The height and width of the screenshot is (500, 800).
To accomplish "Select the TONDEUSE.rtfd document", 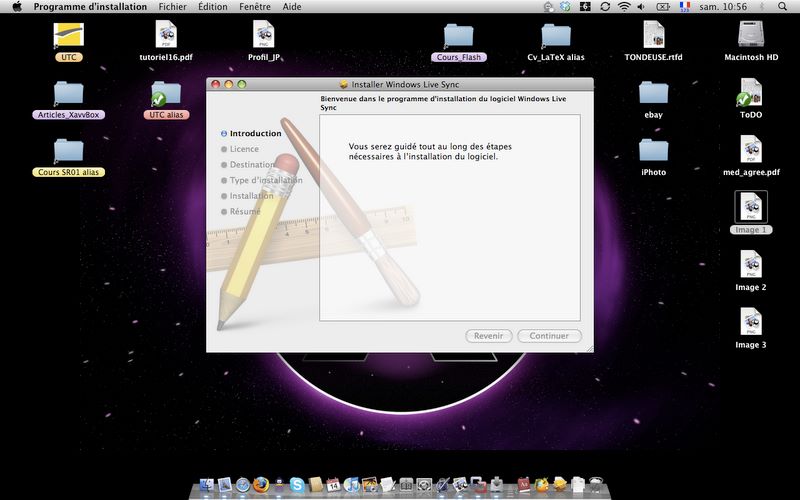I will [654, 41].
